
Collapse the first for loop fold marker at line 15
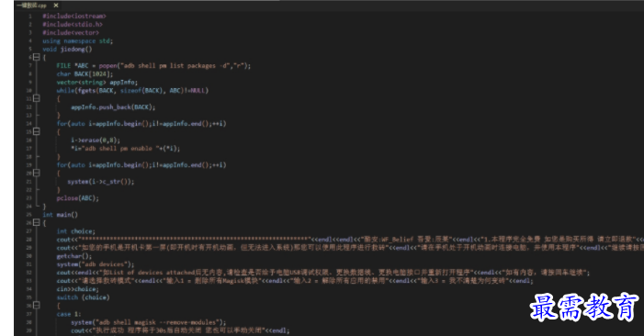pyautogui.click(x=37, y=131)
